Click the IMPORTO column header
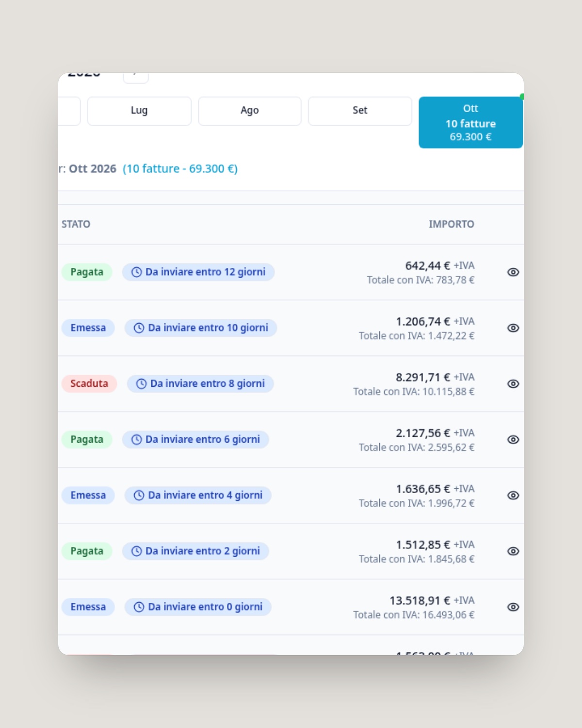This screenshot has height=728, width=582. 451,224
